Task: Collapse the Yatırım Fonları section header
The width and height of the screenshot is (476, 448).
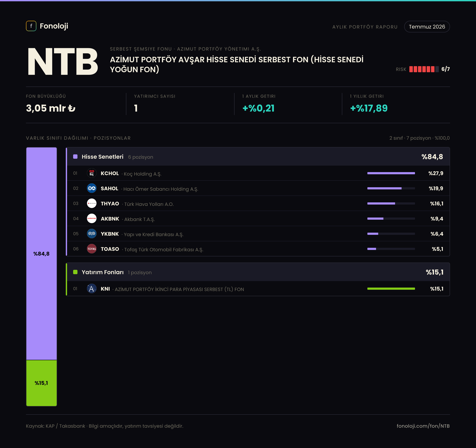Action: [x=258, y=272]
